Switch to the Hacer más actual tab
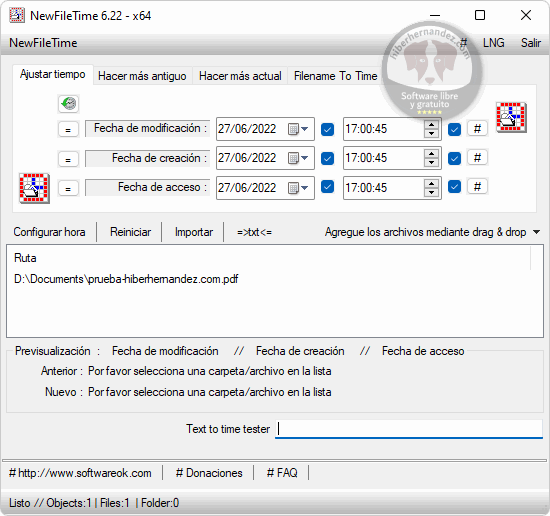Screen dimensions: 550x516 coord(240,76)
